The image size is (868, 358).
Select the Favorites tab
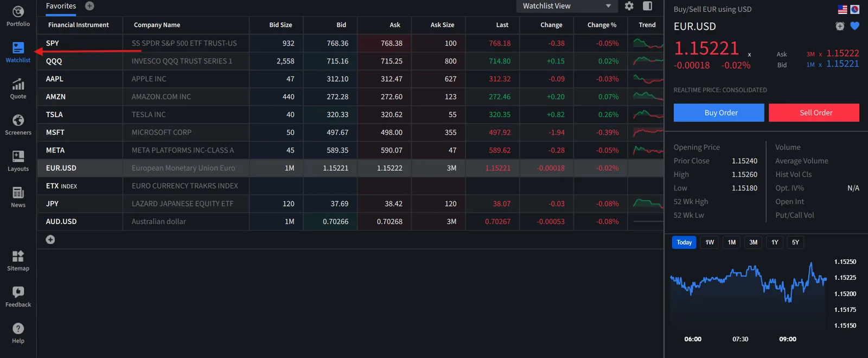(61, 6)
